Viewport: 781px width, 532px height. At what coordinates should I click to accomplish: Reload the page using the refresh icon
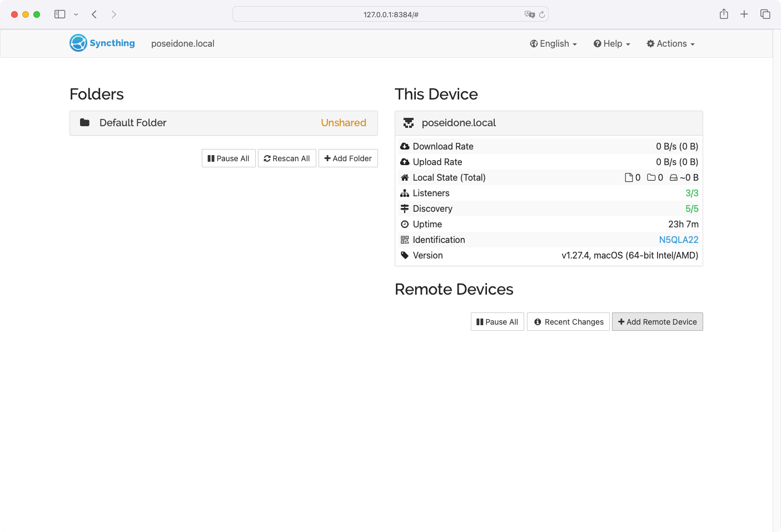pyautogui.click(x=542, y=14)
